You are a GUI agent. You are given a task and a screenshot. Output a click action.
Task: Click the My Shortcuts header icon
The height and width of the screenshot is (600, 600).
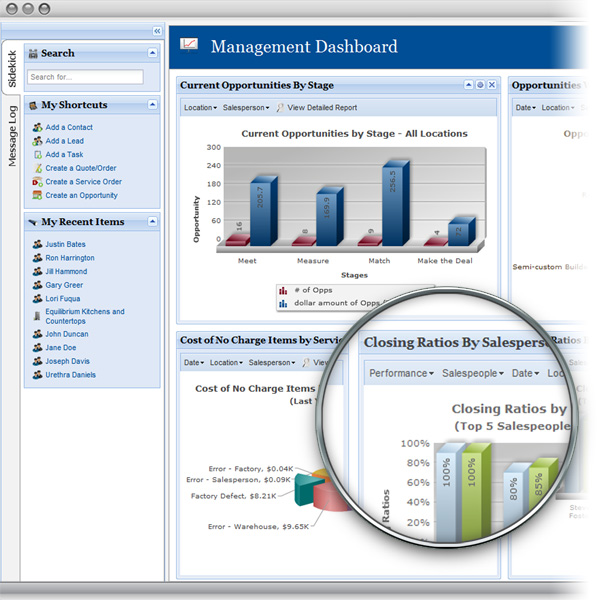[x=33, y=105]
